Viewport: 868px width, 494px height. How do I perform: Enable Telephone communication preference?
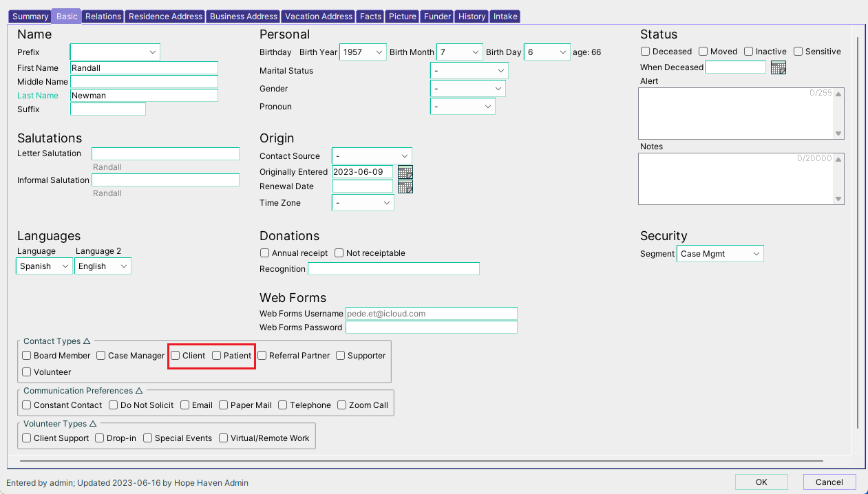283,405
